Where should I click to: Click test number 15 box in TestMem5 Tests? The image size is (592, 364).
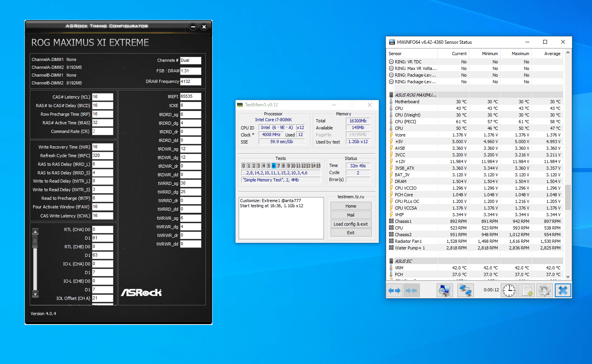318,166
